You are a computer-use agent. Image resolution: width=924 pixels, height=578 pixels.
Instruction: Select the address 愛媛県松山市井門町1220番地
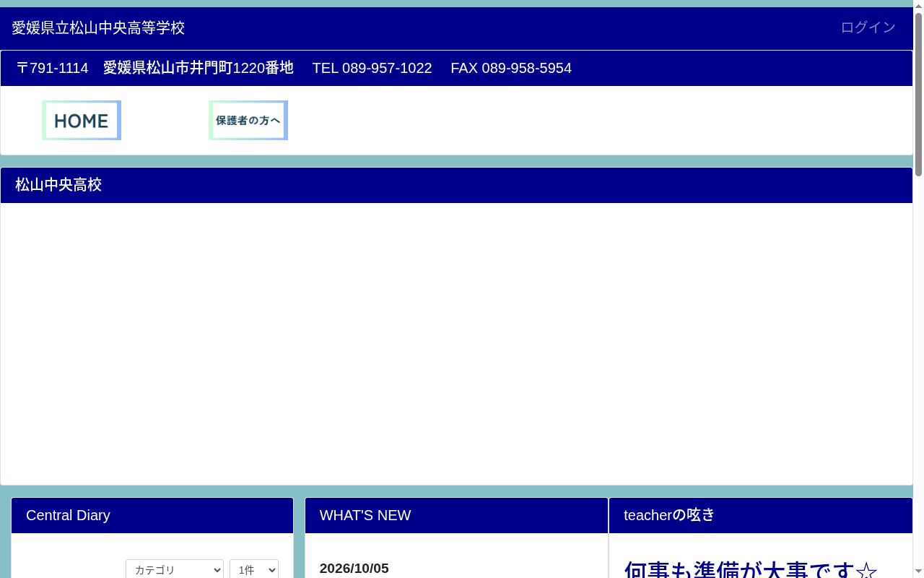[x=199, y=68]
